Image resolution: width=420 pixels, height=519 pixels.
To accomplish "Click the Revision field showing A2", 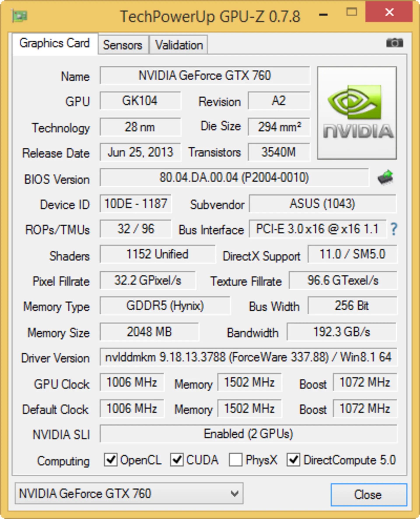I will [279, 101].
